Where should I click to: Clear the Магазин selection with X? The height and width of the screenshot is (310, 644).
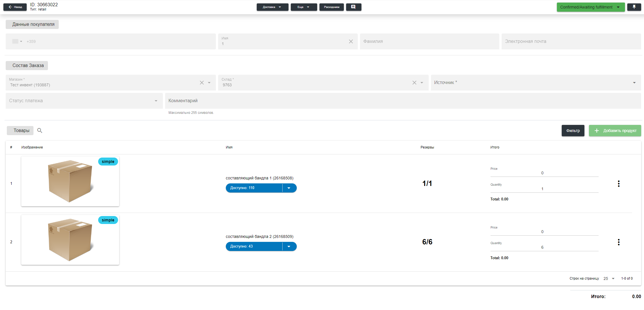[x=202, y=83]
